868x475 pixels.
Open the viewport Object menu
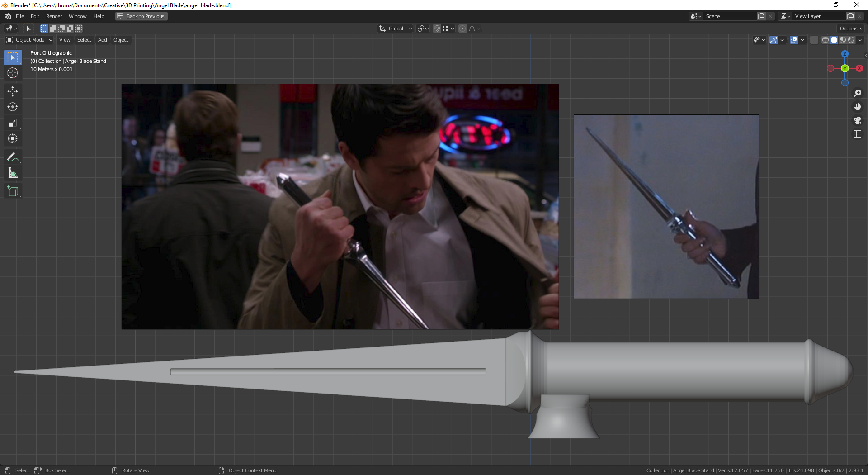click(121, 40)
